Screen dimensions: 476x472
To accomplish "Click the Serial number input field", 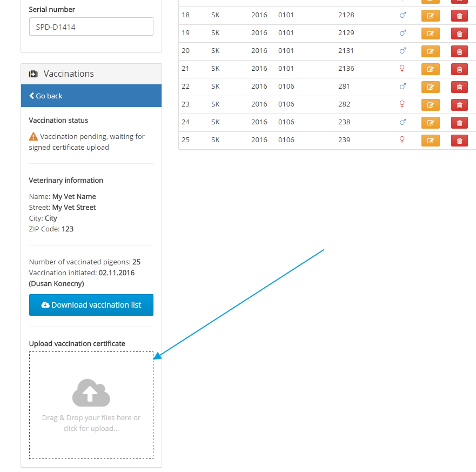I will point(91,26).
